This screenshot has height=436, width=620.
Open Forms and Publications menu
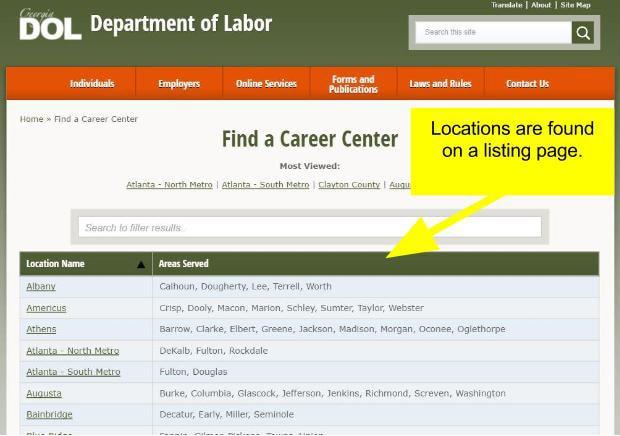352,84
